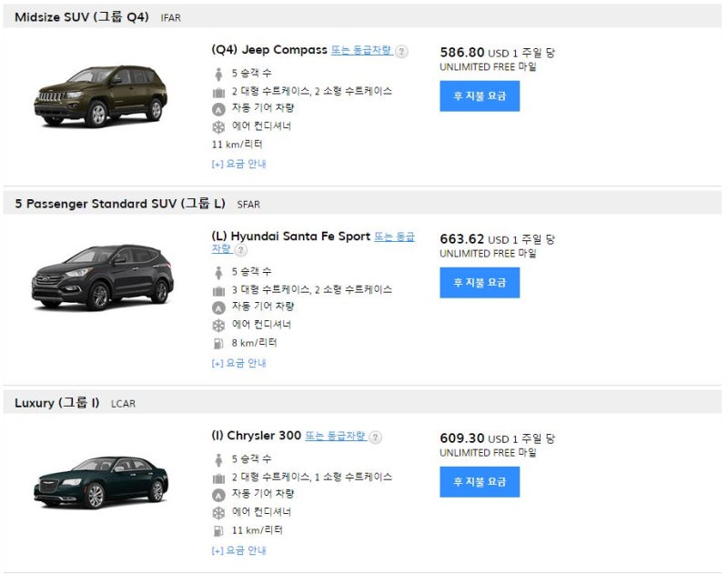Open the similar vehicle link for Jeep Compass
The width and height of the screenshot is (728, 574).
[361, 51]
